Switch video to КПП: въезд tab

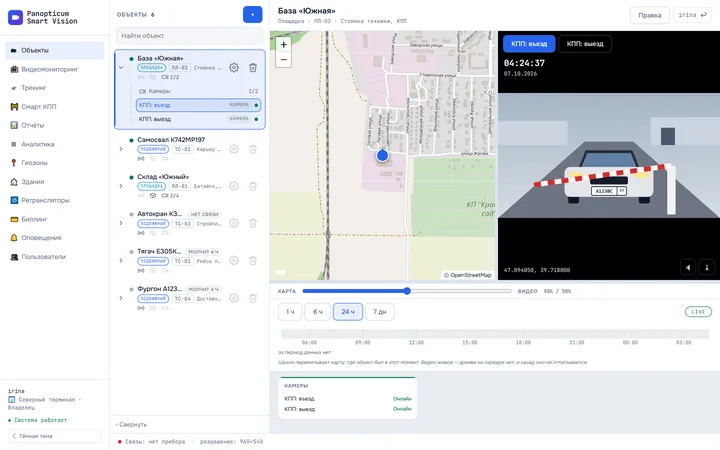(529, 44)
